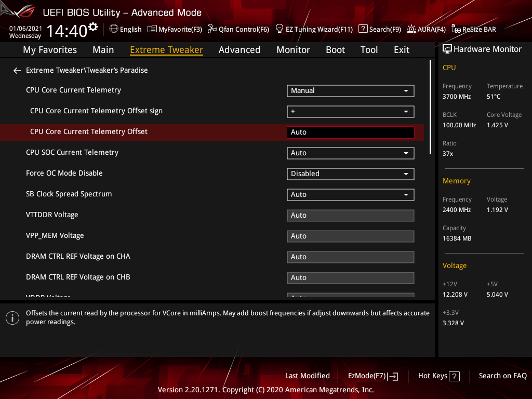
Task: Click Core Voltage 1.425 V value
Action: [x=497, y=125]
